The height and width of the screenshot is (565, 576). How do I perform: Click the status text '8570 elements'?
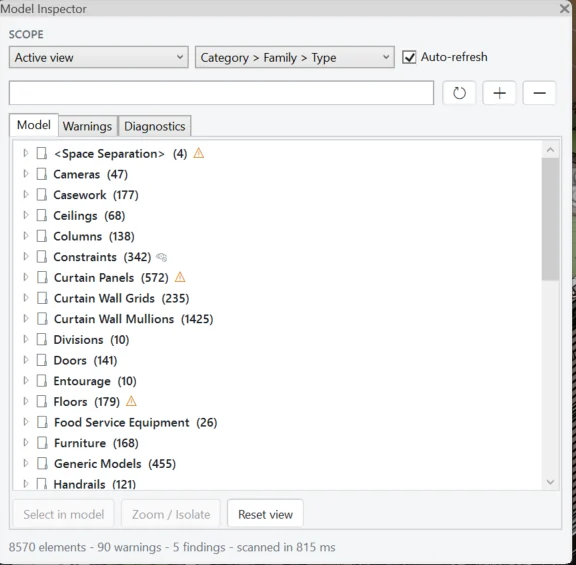click(x=47, y=547)
